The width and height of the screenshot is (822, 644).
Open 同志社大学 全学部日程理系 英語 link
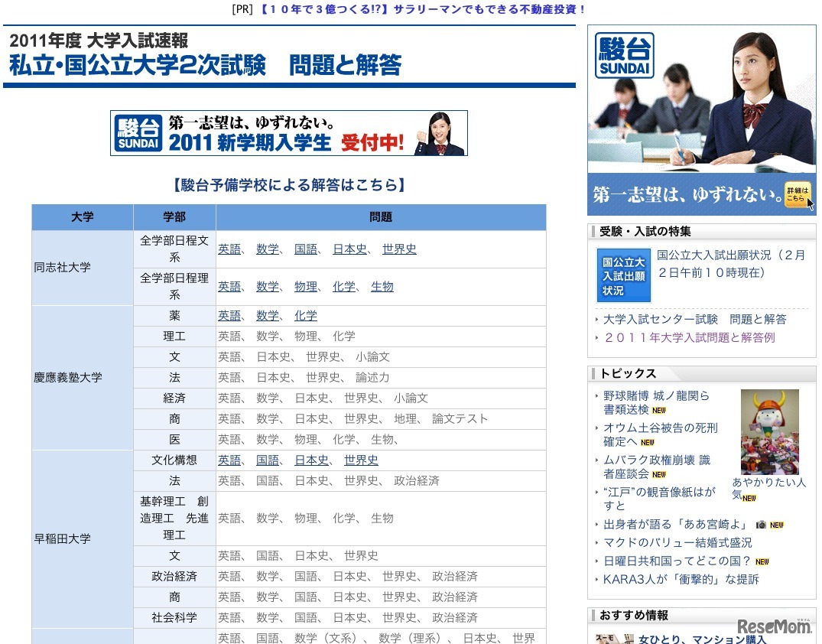[229, 286]
